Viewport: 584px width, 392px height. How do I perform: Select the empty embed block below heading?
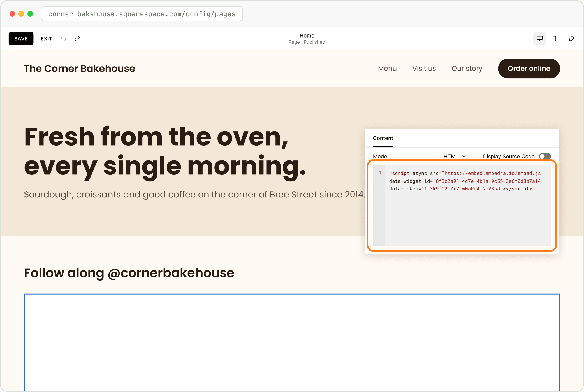pyautogui.click(x=292, y=342)
